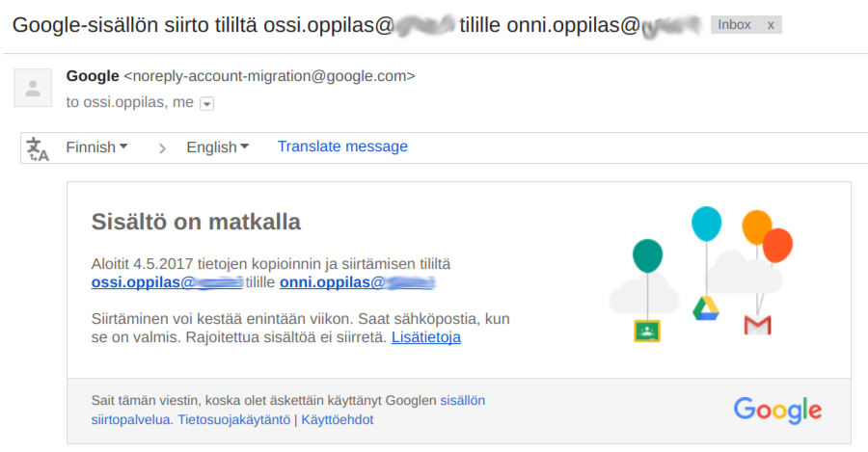Open the onni.oppilas email link in body
868x452 pixels.
coord(357,282)
